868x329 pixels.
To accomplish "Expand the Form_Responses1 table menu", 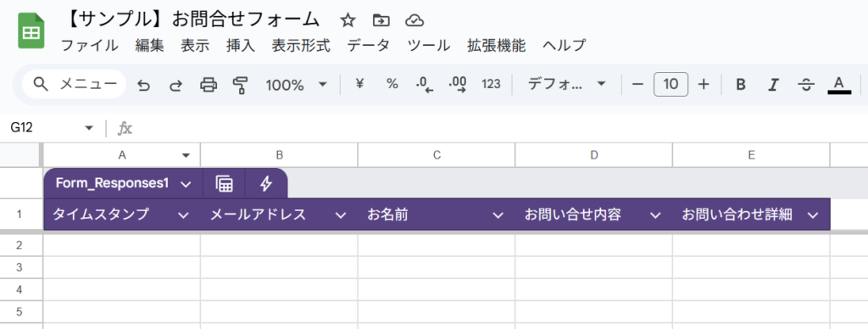I will pos(186,184).
